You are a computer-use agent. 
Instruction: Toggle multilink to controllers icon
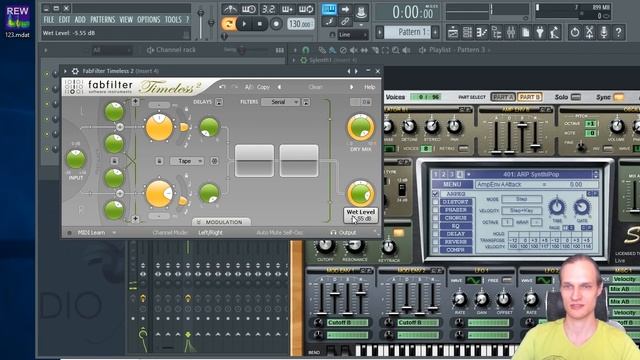[x=361, y=13]
